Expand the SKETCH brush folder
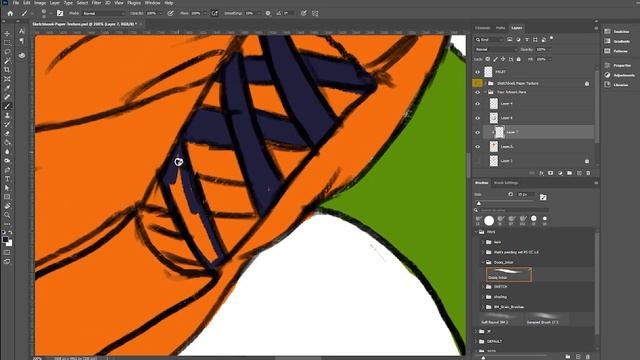Viewport: 640px width, 360px height. coord(483,287)
